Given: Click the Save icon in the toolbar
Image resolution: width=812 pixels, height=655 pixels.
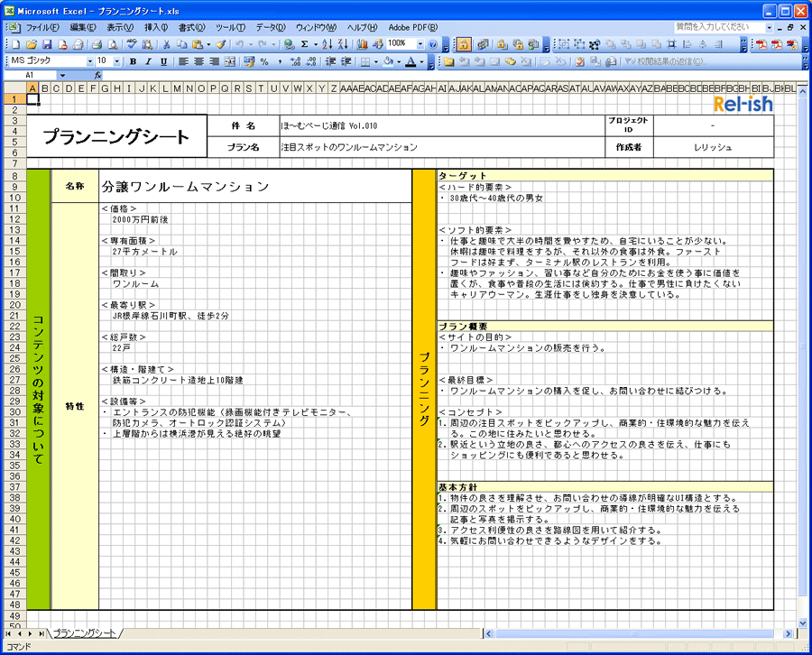Looking at the screenshot, I should (x=45, y=44).
